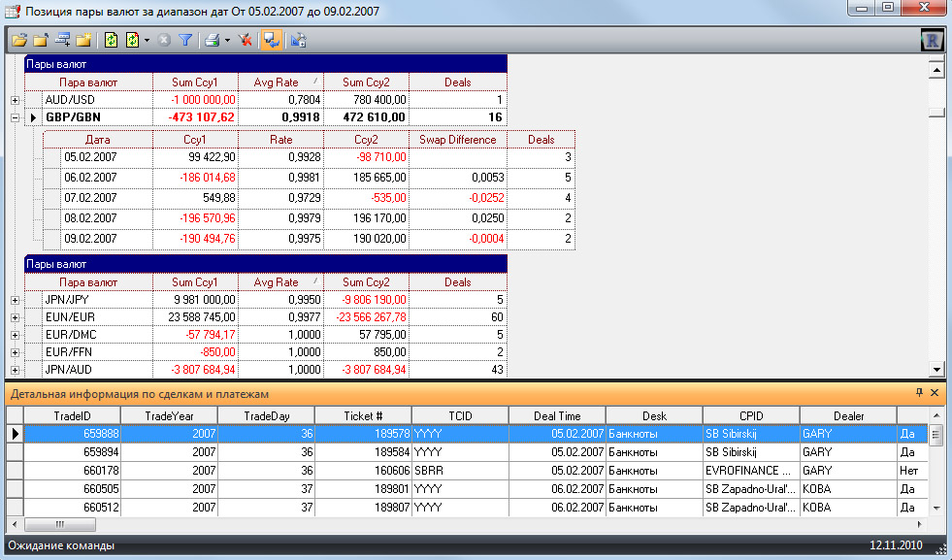The width and height of the screenshot is (952, 560).
Task: Click the Swap Difference column header
Action: [x=458, y=139]
